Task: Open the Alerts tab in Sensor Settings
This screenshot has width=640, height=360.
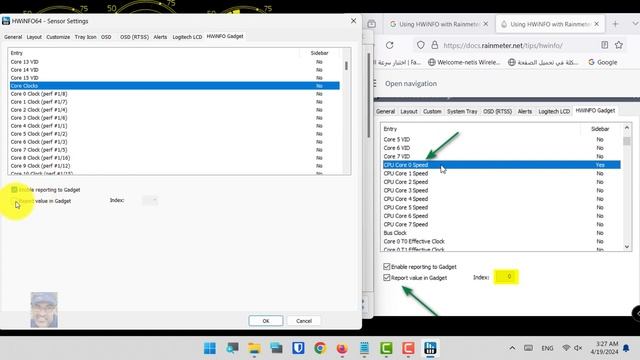Action: [x=160, y=37]
